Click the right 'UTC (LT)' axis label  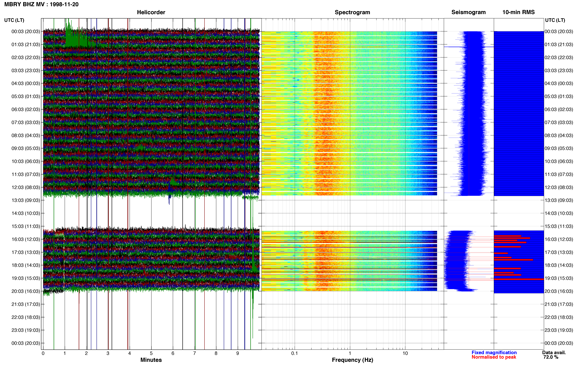coord(555,20)
